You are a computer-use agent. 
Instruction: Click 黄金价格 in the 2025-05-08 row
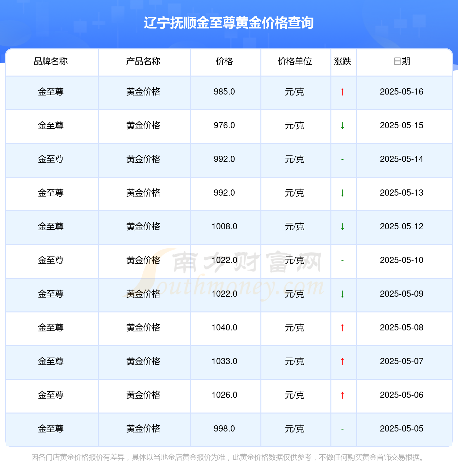[x=143, y=328]
